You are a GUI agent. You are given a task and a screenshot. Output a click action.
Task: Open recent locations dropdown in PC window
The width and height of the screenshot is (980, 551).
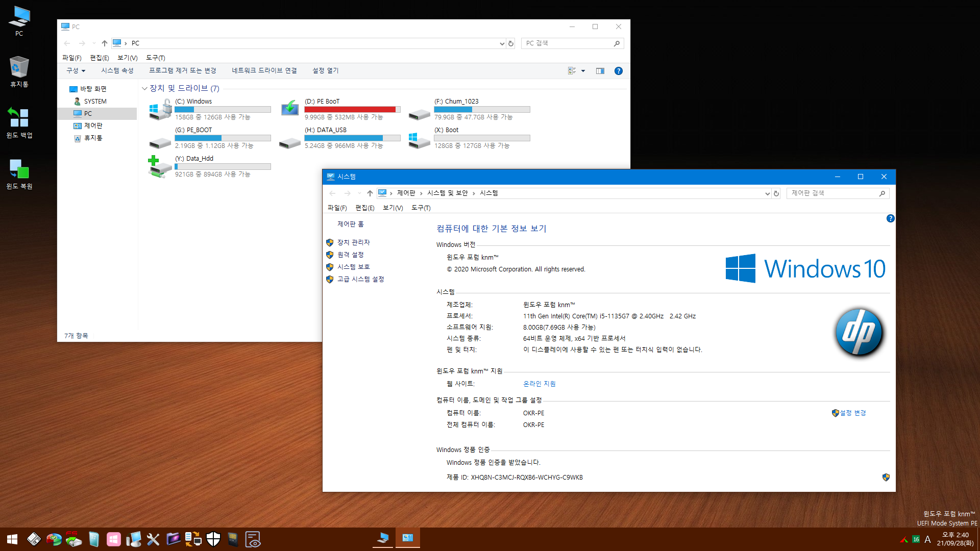[x=94, y=43]
